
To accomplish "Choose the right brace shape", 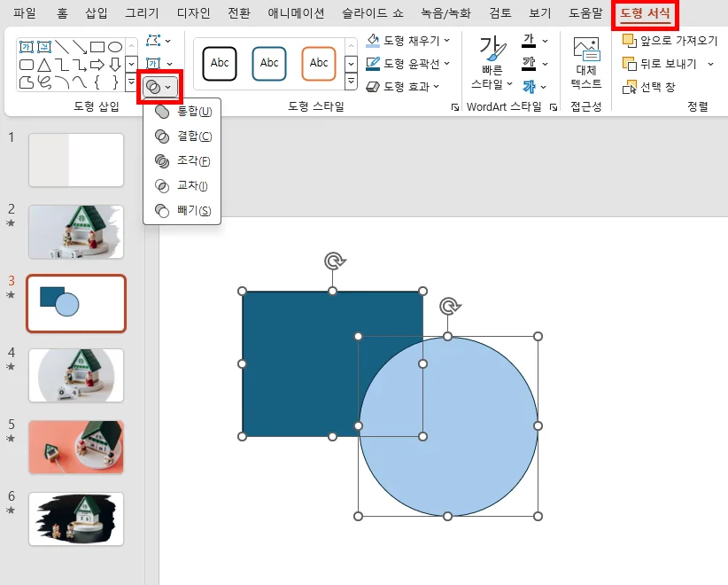I will coord(114,82).
